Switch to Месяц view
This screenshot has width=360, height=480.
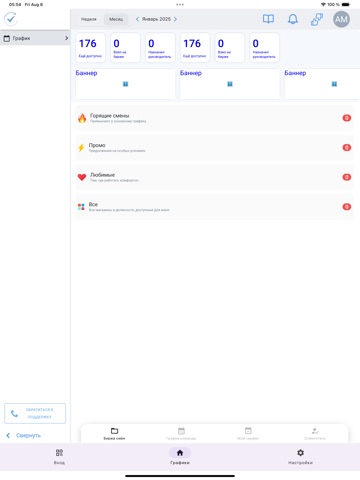click(x=116, y=19)
